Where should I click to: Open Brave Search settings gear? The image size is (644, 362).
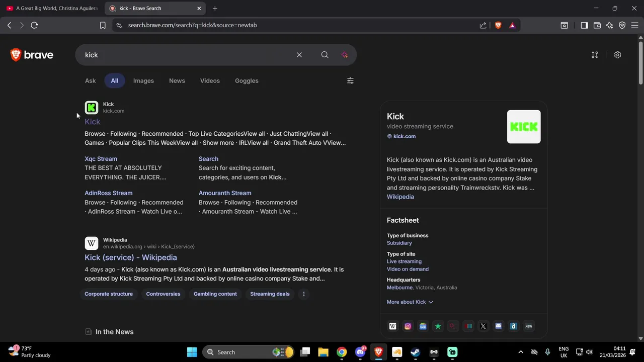click(617, 55)
